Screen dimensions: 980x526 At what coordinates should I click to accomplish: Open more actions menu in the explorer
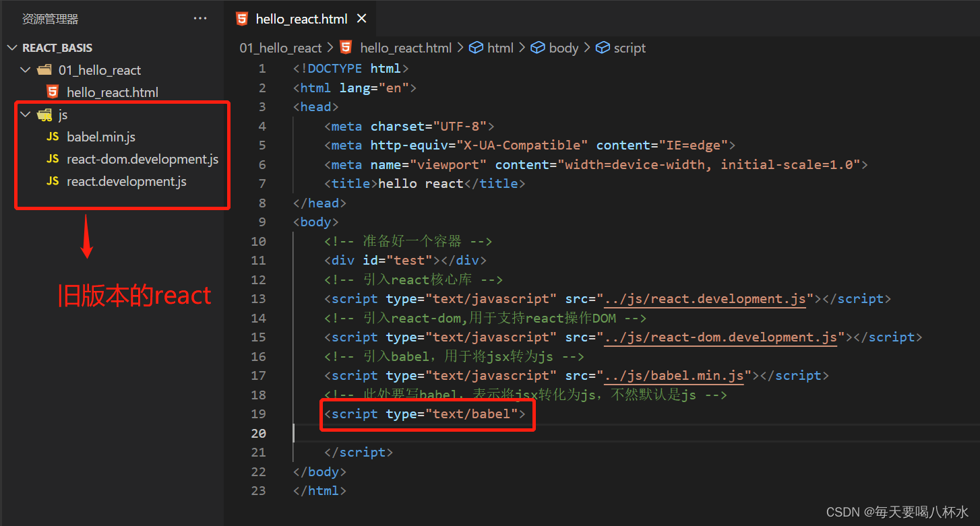pyautogui.click(x=200, y=18)
